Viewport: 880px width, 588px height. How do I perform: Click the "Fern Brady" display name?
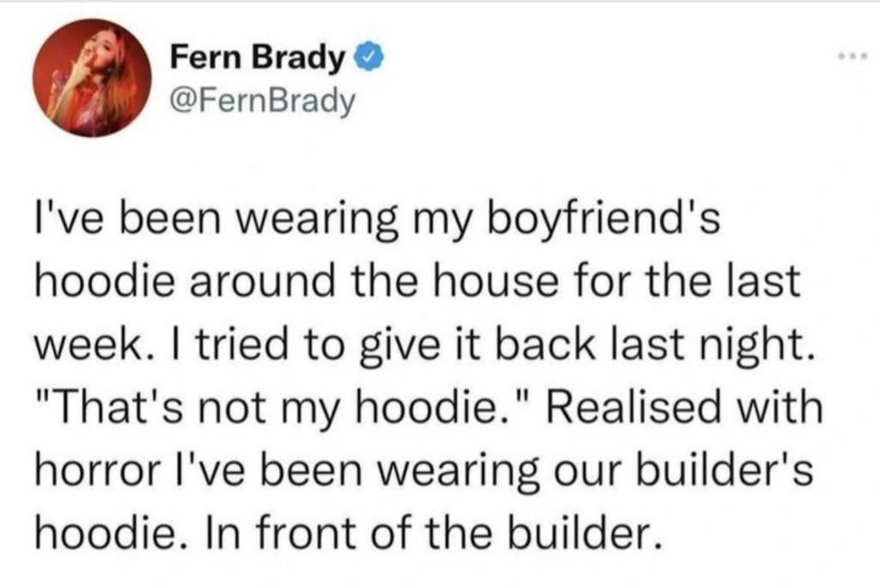pos(258,58)
